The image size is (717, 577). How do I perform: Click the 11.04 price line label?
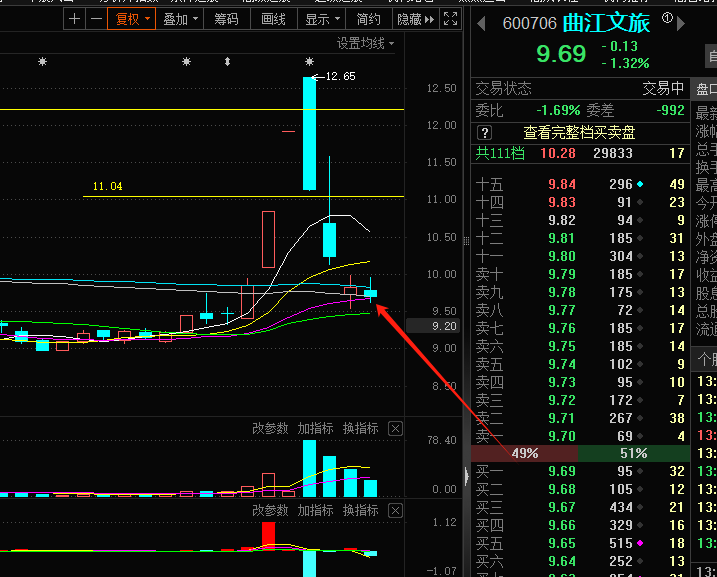107,186
